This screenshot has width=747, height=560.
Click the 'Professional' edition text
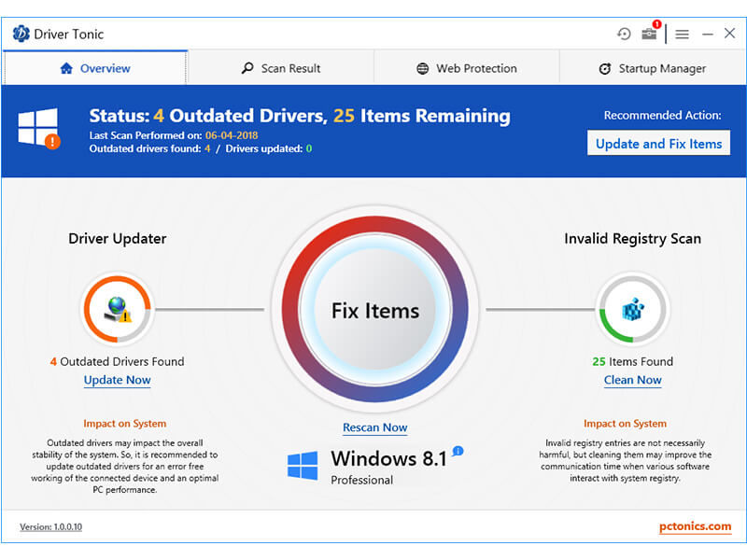click(362, 480)
